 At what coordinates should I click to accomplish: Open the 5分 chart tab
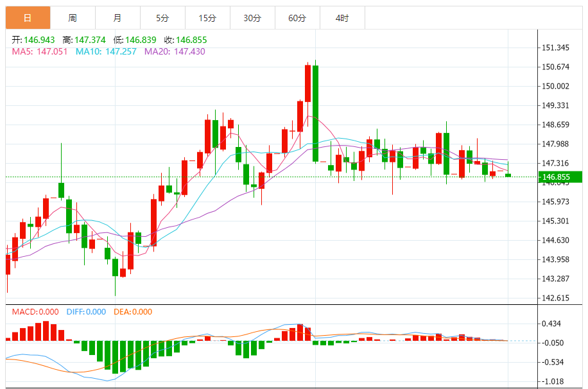163,17
